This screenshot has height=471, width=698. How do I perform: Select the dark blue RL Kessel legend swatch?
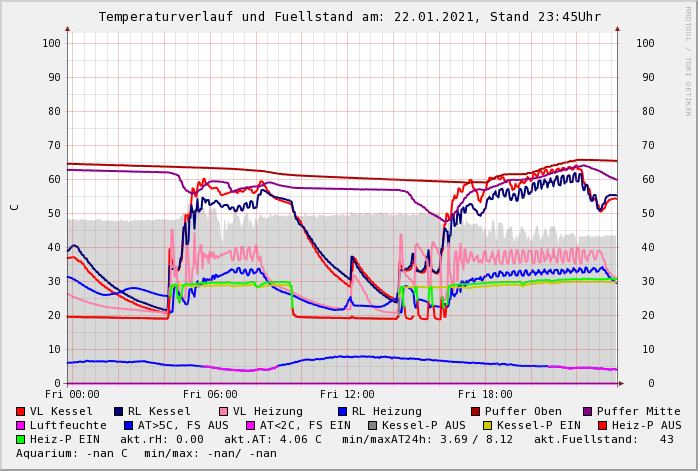119,412
